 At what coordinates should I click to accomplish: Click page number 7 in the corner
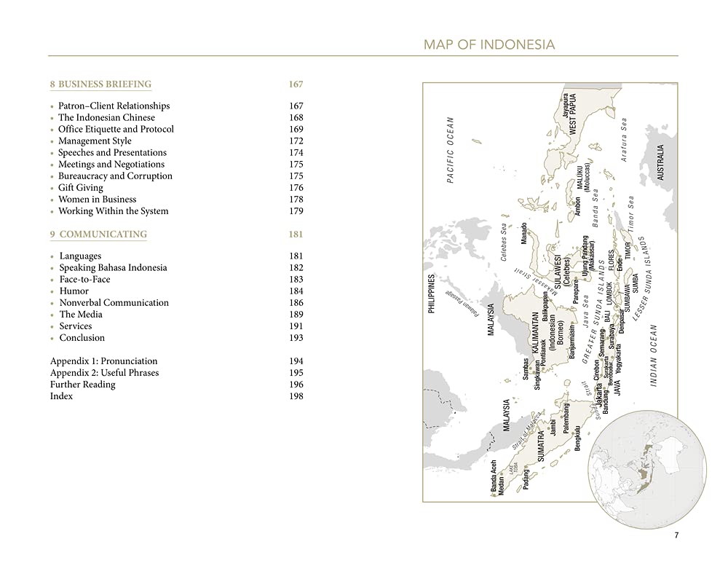(x=676, y=535)
